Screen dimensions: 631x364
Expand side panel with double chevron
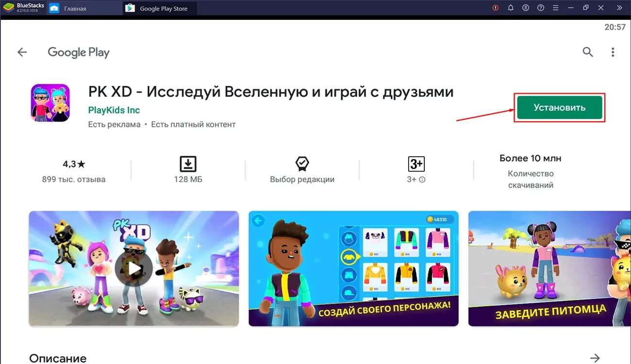point(619,8)
